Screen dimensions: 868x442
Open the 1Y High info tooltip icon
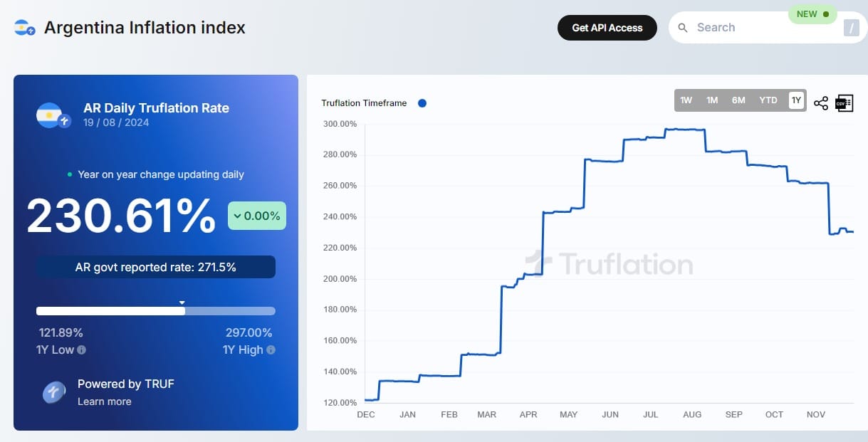(x=271, y=349)
